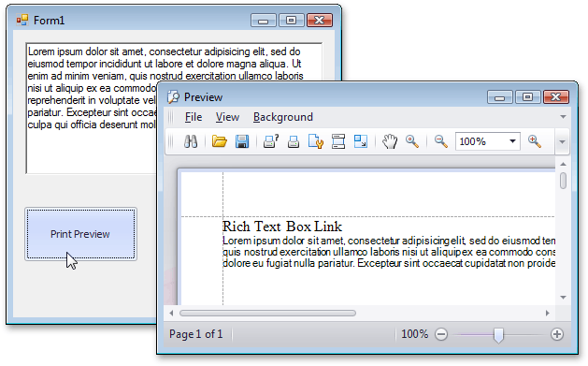Select the Magnifier tool icon

412,141
